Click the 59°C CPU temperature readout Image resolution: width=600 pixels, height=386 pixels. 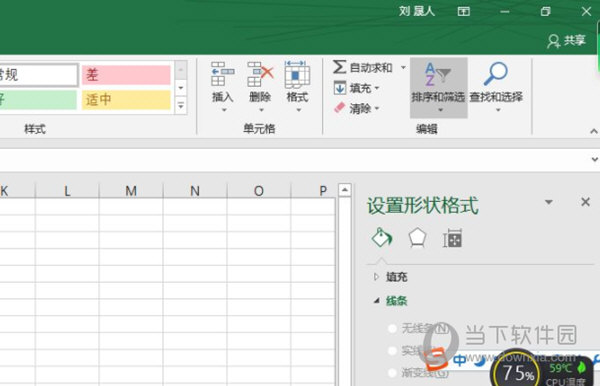click(x=560, y=368)
